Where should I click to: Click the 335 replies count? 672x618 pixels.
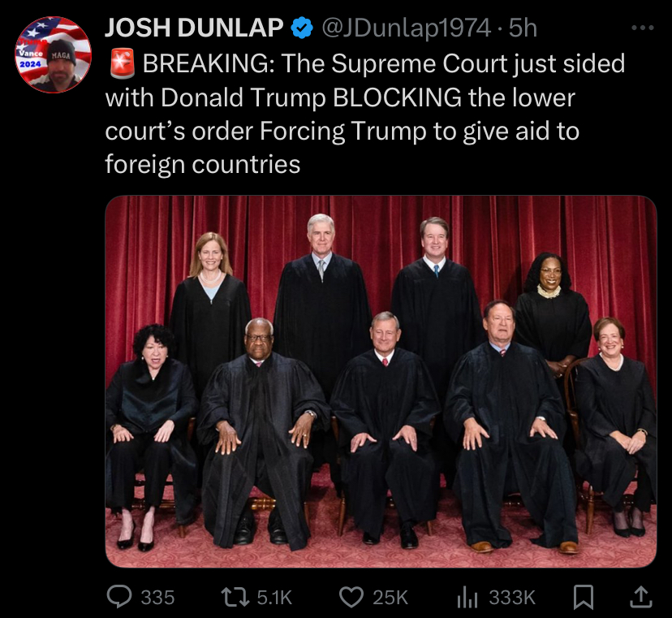(x=157, y=598)
